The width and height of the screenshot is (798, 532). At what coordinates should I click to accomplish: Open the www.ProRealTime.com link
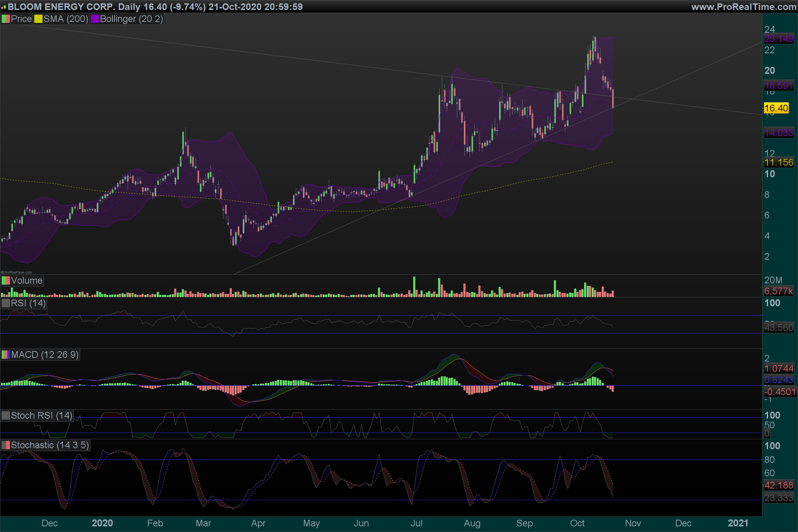coord(743,7)
